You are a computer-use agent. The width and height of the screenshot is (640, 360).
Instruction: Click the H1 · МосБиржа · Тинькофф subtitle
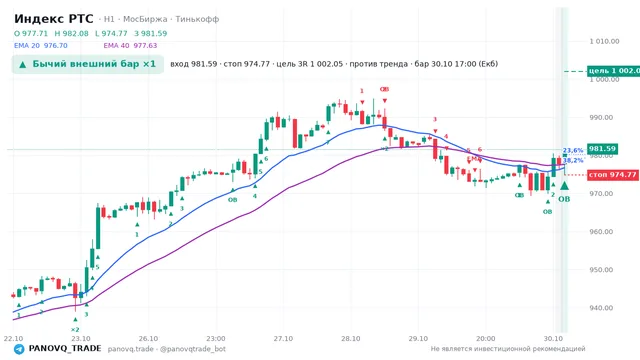click(x=161, y=19)
